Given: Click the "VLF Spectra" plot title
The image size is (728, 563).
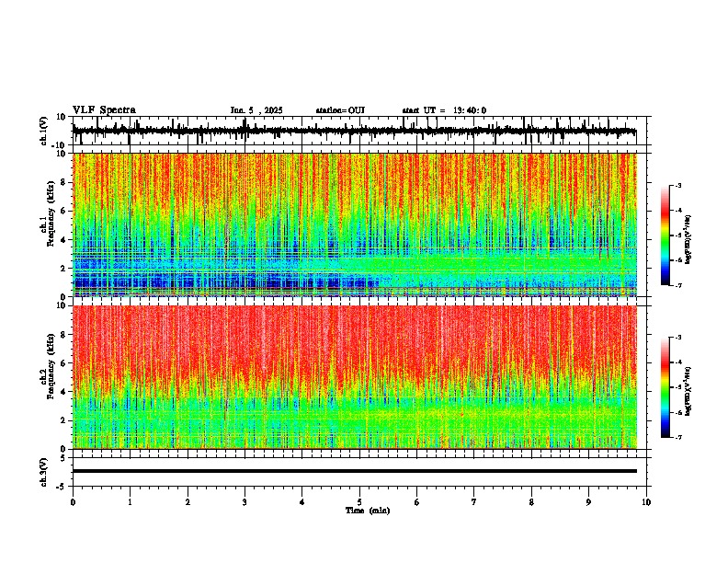Looking at the screenshot, I should point(104,110).
